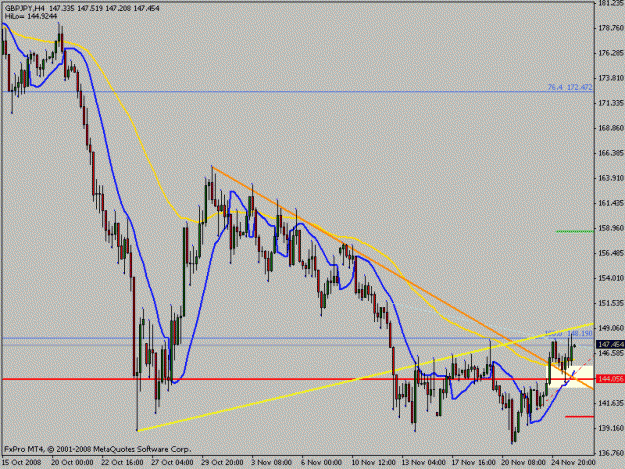
Task: Select the 76.4 172.472 Fibonacci label
Action: pos(570,87)
